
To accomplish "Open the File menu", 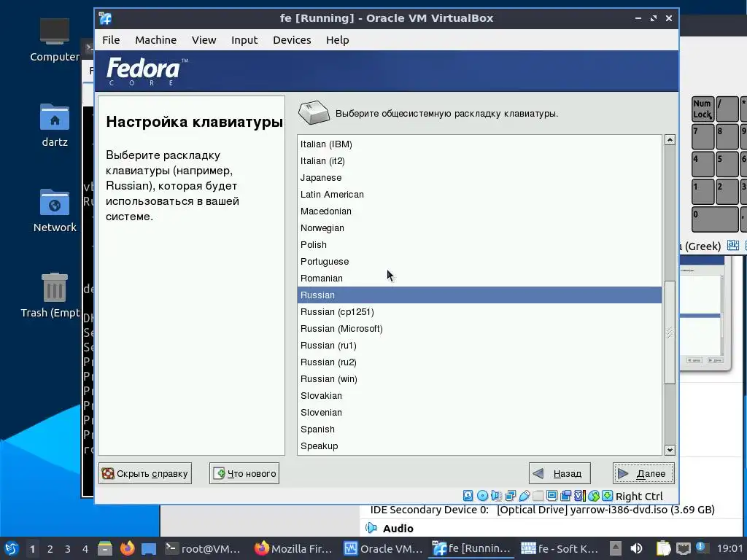I will pos(111,40).
